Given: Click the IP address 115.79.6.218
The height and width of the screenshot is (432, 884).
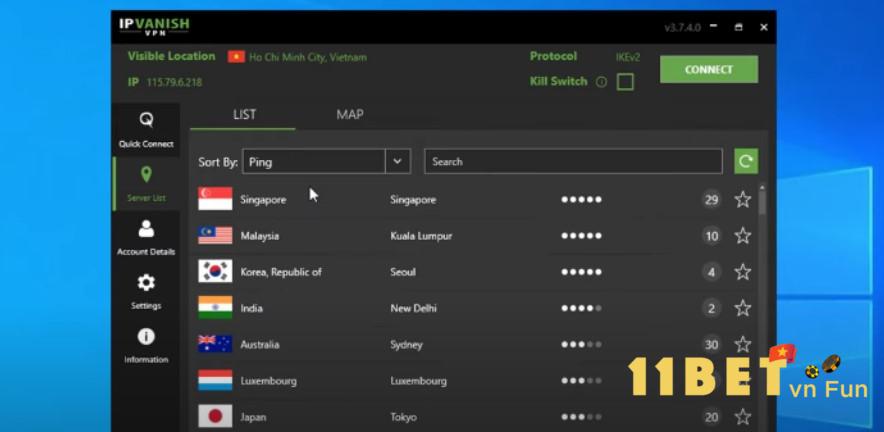Looking at the screenshot, I should click(174, 82).
